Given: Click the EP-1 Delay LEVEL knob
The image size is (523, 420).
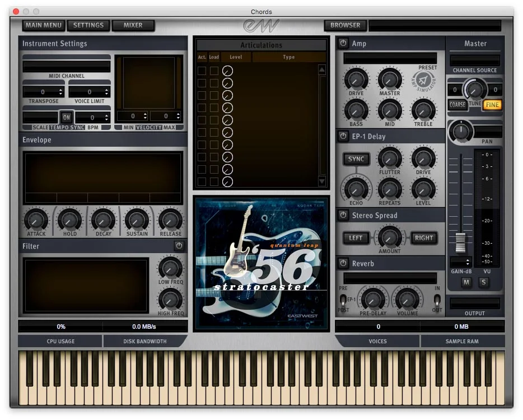Looking at the screenshot, I should tap(423, 189).
